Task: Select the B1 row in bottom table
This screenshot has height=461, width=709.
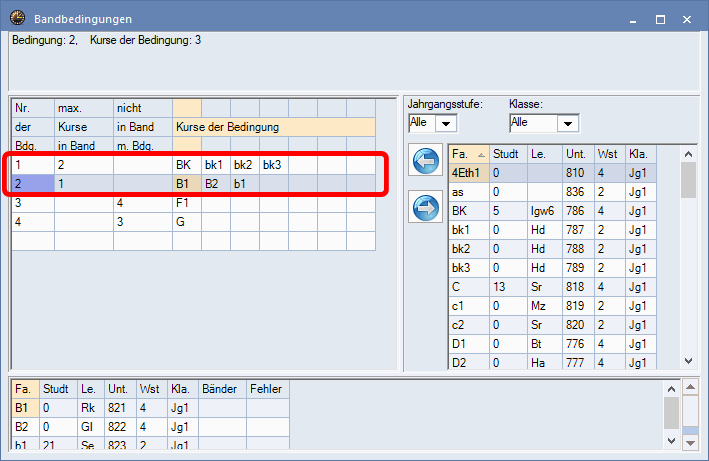Action: [x=25, y=408]
